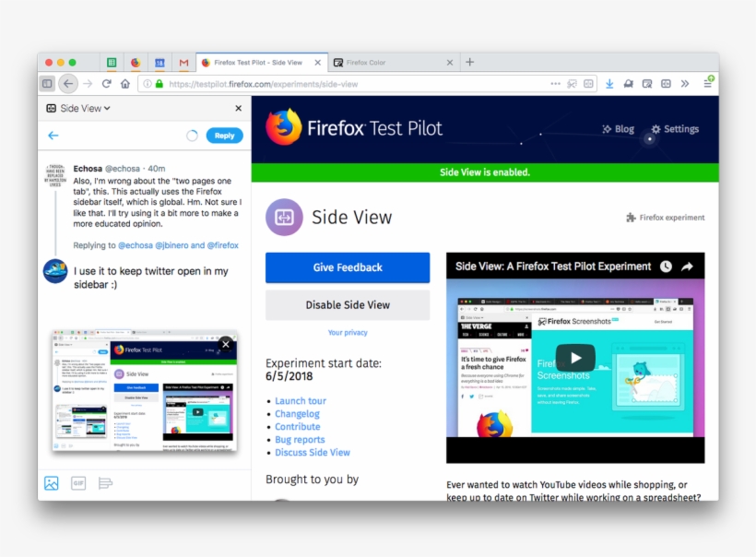Click the Test Pilot toolbar icon
The height and width of the screenshot is (557, 756).
point(628,83)
